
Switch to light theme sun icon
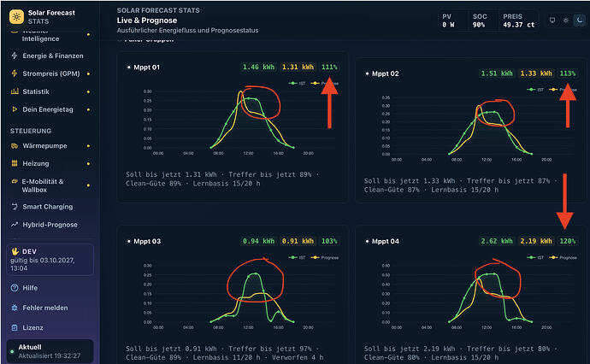(x=566, y=20)
